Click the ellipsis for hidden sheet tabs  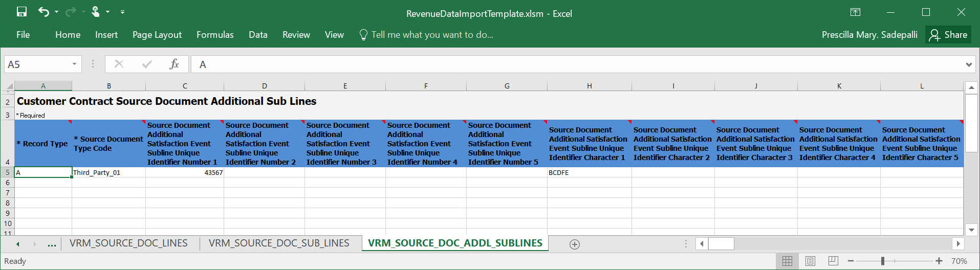(x=52, y=245)
